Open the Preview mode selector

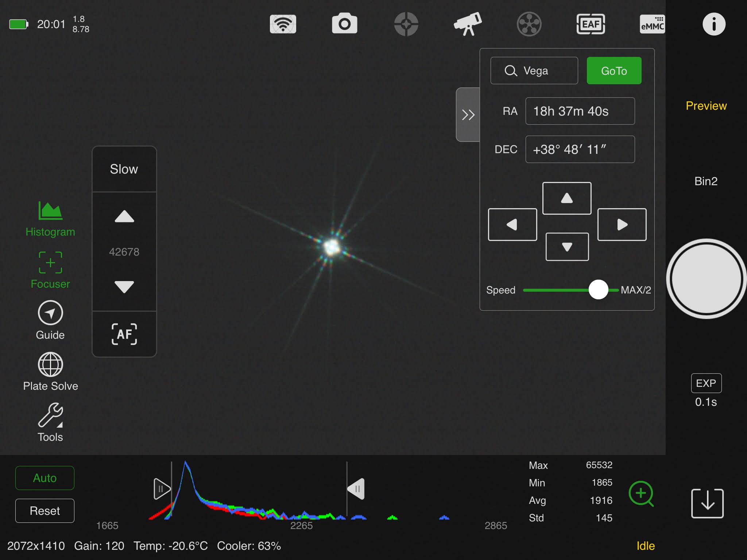coord(706,106)
